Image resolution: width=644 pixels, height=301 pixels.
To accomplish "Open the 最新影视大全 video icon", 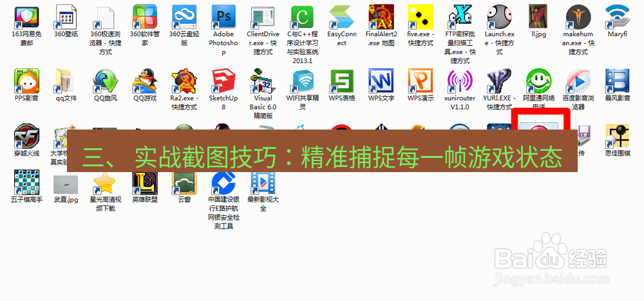I will 263,184.
